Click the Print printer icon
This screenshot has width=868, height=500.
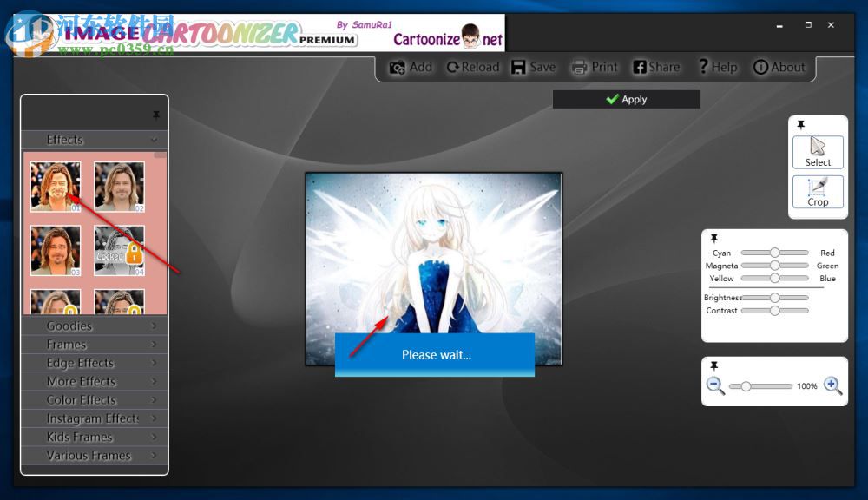click(x=579, y=68)
